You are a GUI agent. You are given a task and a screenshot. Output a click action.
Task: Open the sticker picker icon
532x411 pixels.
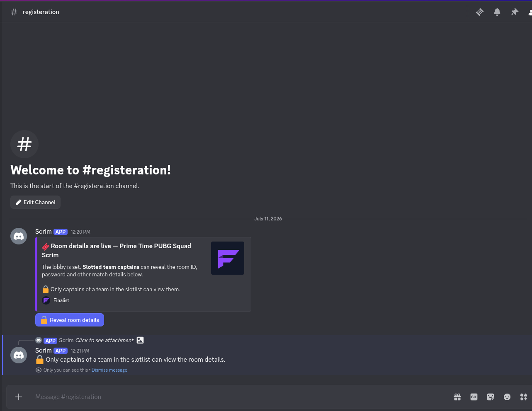[491, 397]
